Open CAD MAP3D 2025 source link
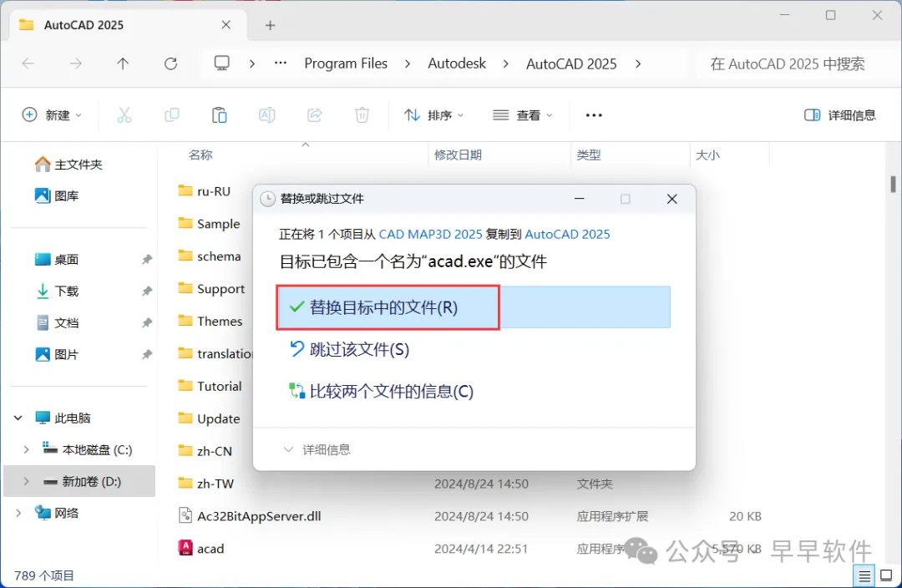Screen dimensions: 902x588 (x=430, y=234)
